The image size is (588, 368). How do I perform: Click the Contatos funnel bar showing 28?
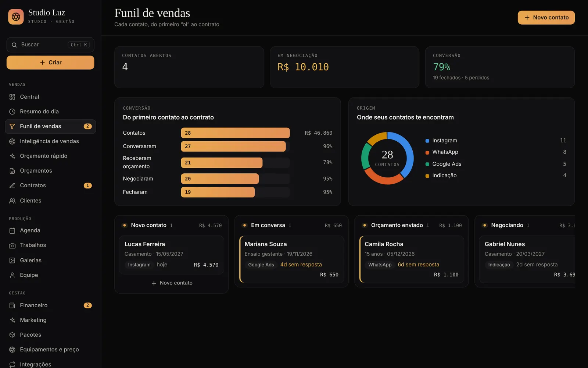tap(235, 133)
